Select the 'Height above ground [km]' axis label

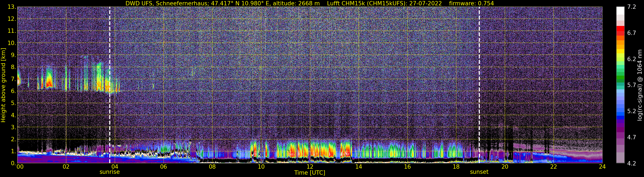point(3,85)
